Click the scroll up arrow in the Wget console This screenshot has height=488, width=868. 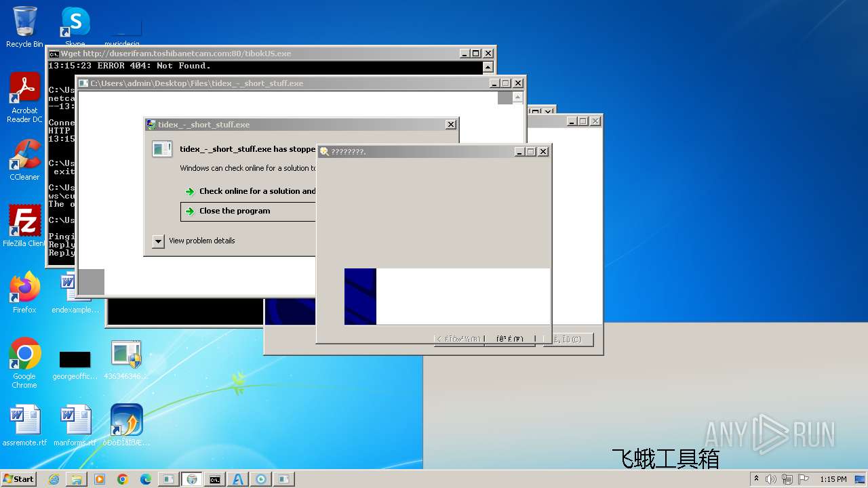point(488,67)
